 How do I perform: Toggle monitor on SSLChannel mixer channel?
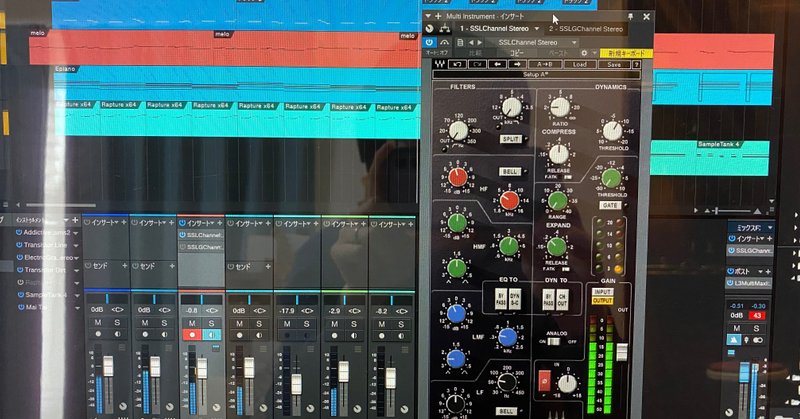click(212, 335)
